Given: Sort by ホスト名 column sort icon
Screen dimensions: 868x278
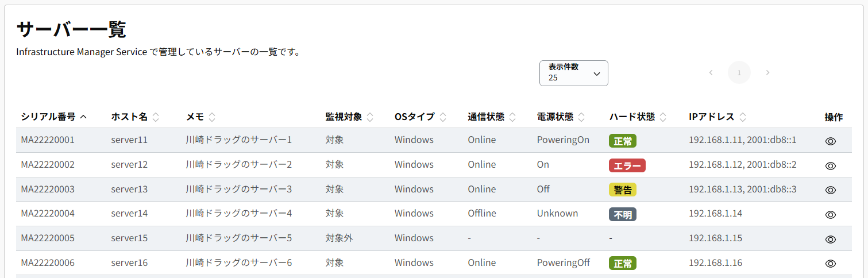Looking at the screenshot, I should [x=156, y=117].
